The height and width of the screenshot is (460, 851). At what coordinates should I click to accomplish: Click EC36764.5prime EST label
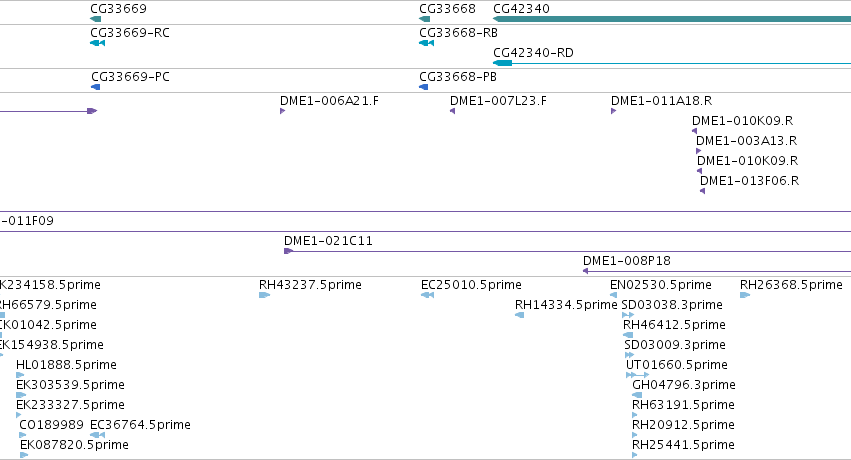[140, 425]
